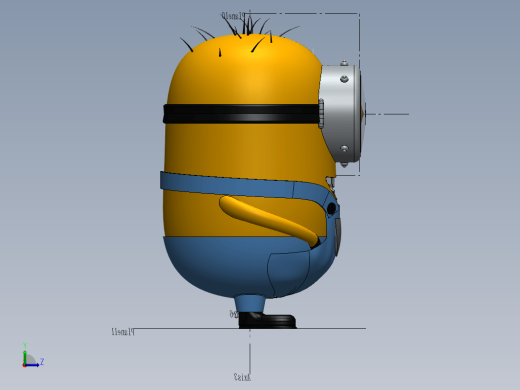The height and width of the screenshot is (390, 520).
Task: Select the black shoe of the minion
Action: pyautogui.click(x=267, y=320)
